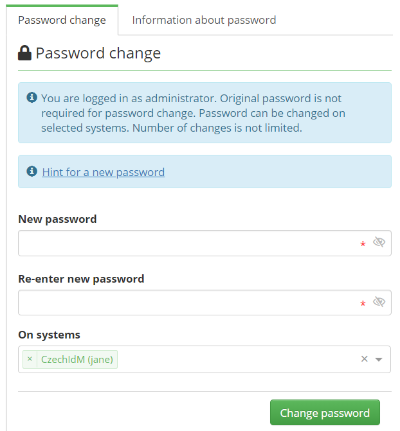This screenshot has height=431, width=400.
Task: Focus the New password input field
Action: coord(205,243)
